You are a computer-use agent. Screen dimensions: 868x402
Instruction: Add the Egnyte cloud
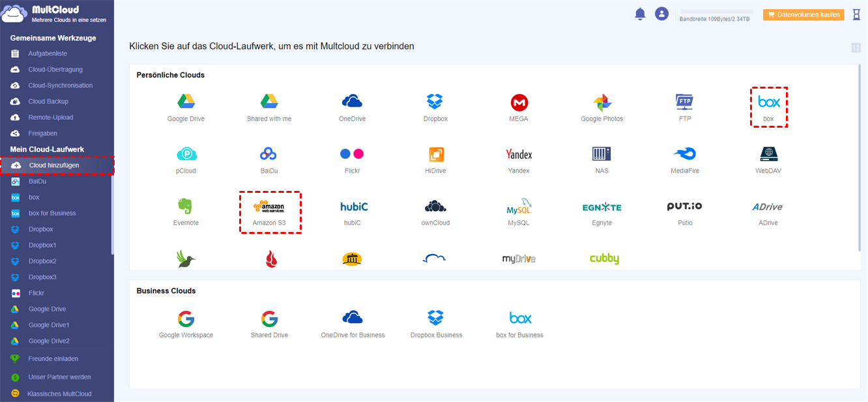click(x=601, y=212)
